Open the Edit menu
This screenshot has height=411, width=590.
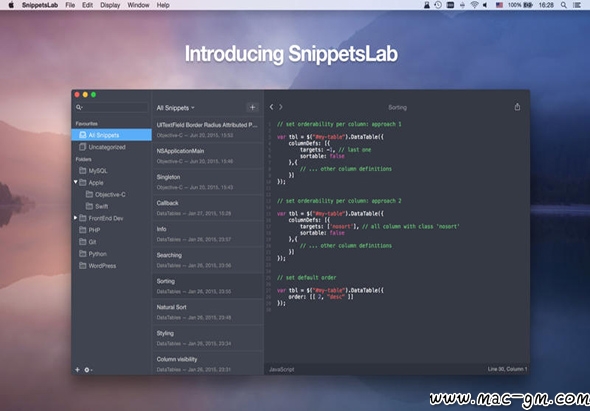pos(87,5)
